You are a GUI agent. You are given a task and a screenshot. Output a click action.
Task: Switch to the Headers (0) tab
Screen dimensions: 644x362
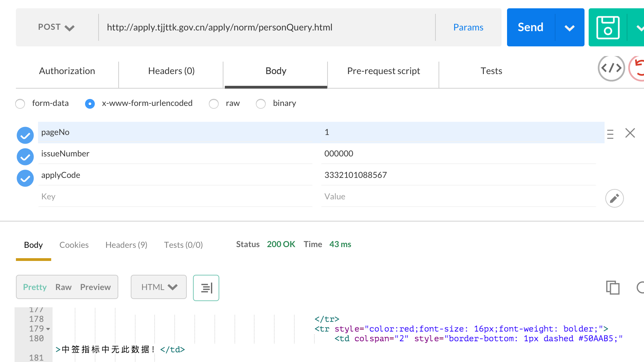pos(172,71)
